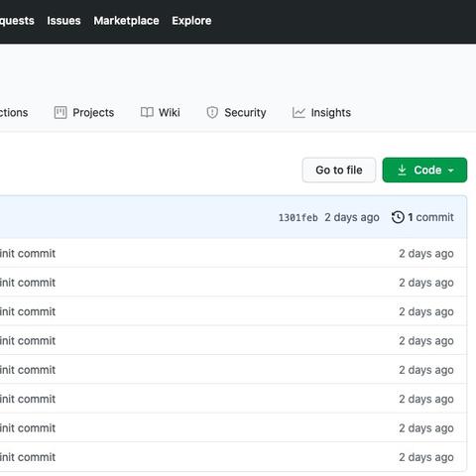476x476 pixels.
Task: Click the Wiki book icon
Action: [x=147, y=112]
